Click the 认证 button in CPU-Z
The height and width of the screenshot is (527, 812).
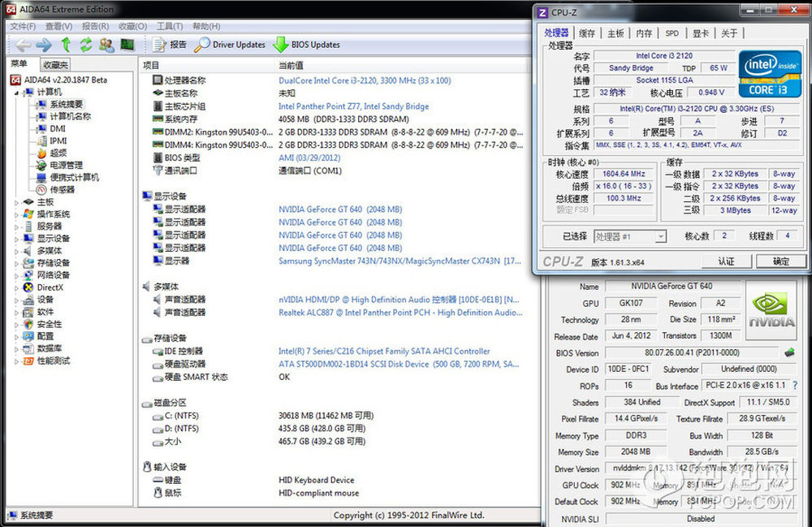click(727, 261)
